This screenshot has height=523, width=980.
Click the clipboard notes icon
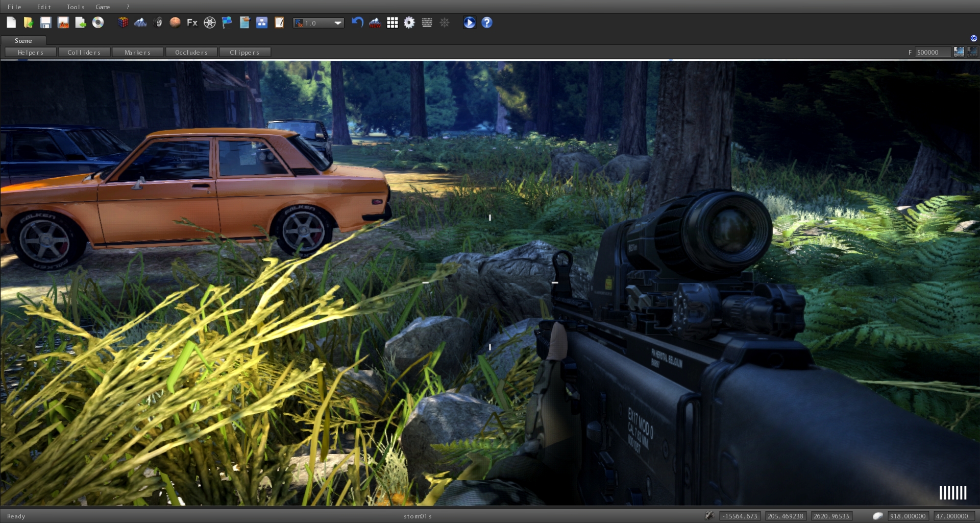(244, 22)
